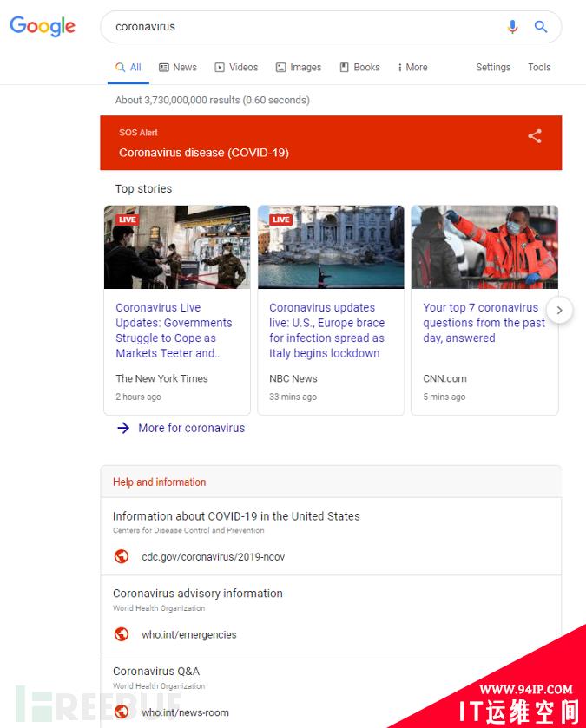The image size is (586, 728).
Task: Open New York Times story thumbnail image
Action: pos(177,247)
